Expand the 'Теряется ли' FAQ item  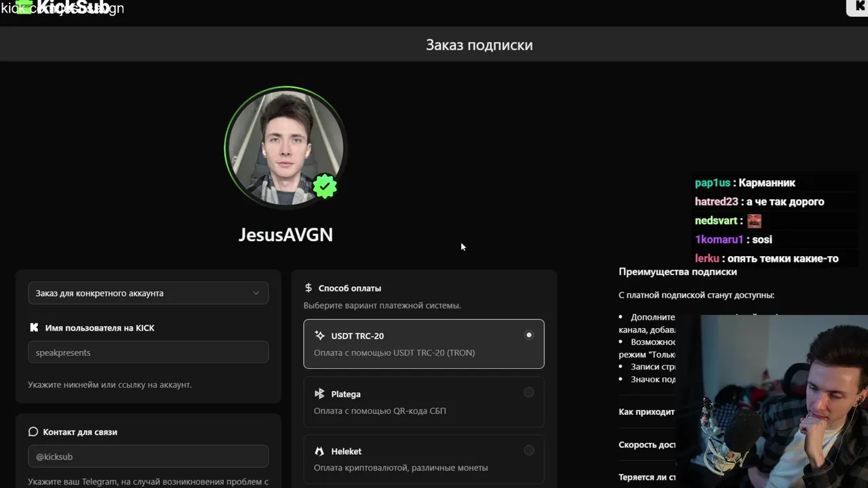pyautogui.click(x=647, y=477)
